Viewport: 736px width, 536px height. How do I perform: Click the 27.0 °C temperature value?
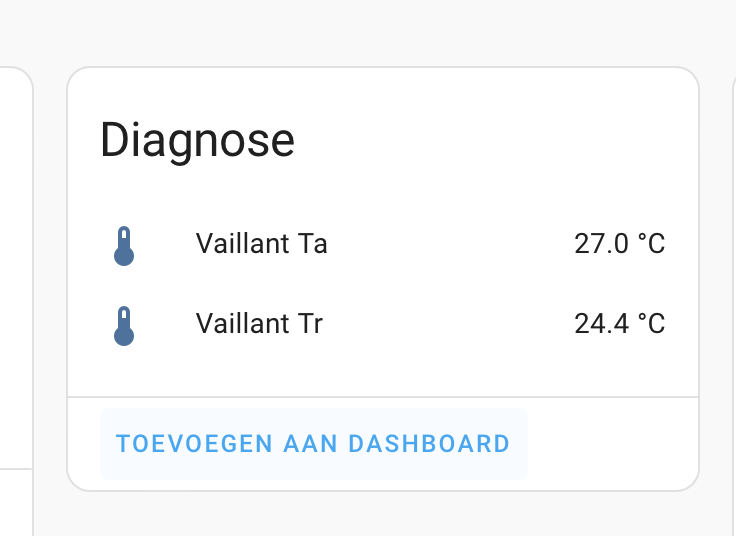619,244
